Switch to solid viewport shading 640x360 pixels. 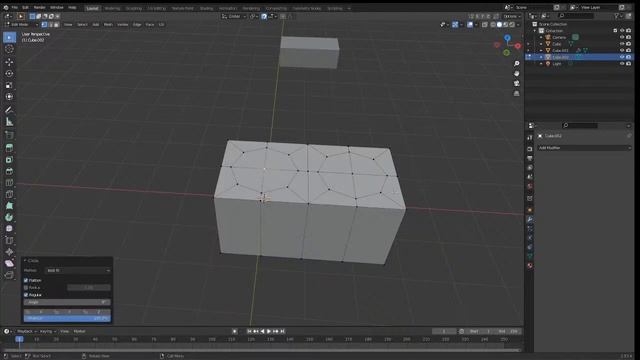pos(499,24)
